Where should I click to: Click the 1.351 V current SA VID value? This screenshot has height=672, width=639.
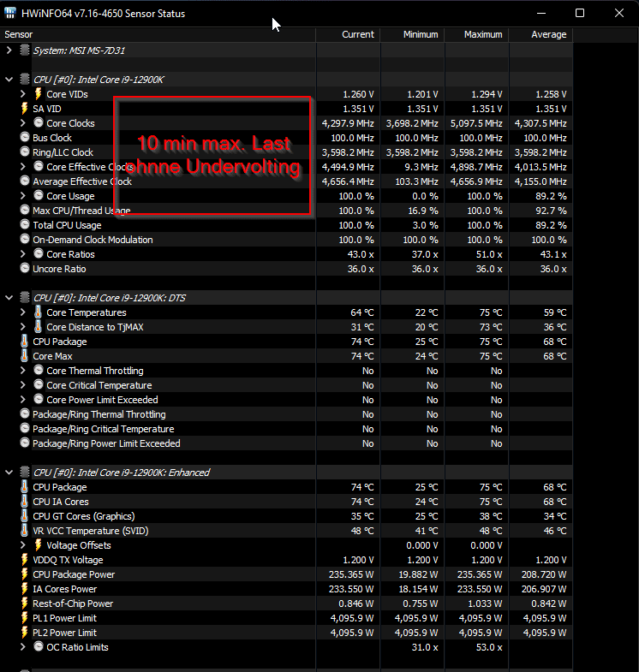click(x=358, y=109)
